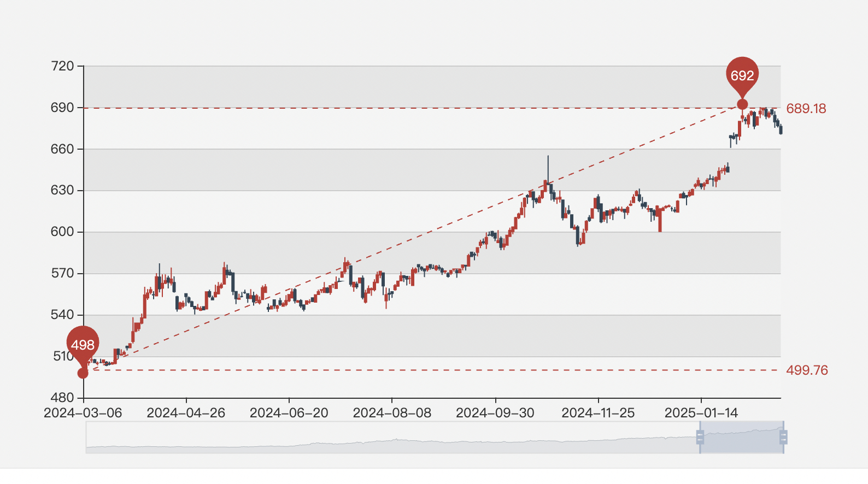Click the 600 y-axis value label
Image resolution: width=868 pixels, height=484 pixels.
coord(62,232)
